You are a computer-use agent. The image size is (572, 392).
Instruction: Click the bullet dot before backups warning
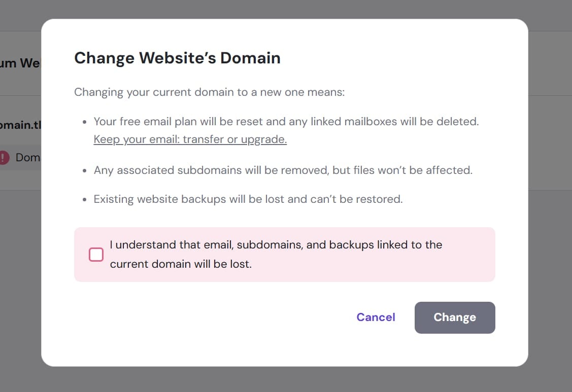84,200
